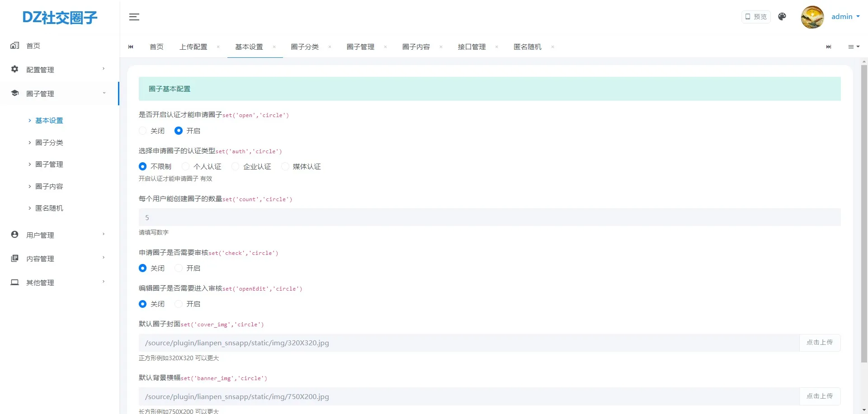Open the tab list dropdown on the right
The width and height of the screenshot is (868, 414).
[854, 47]
